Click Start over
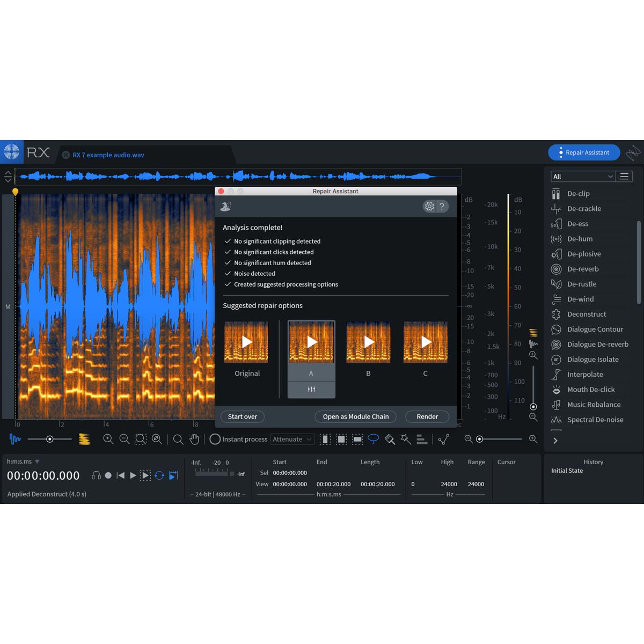Viewport: 644px width, 644px height. pyautogui.click(x=243, y=416)
